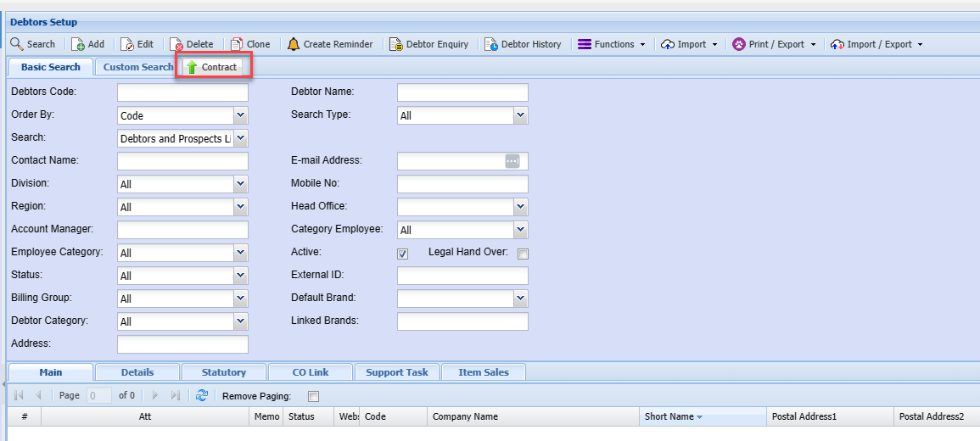Sort by the Code column header
Image resolution: width=980 pixels, height=441 pixels.
393,416
